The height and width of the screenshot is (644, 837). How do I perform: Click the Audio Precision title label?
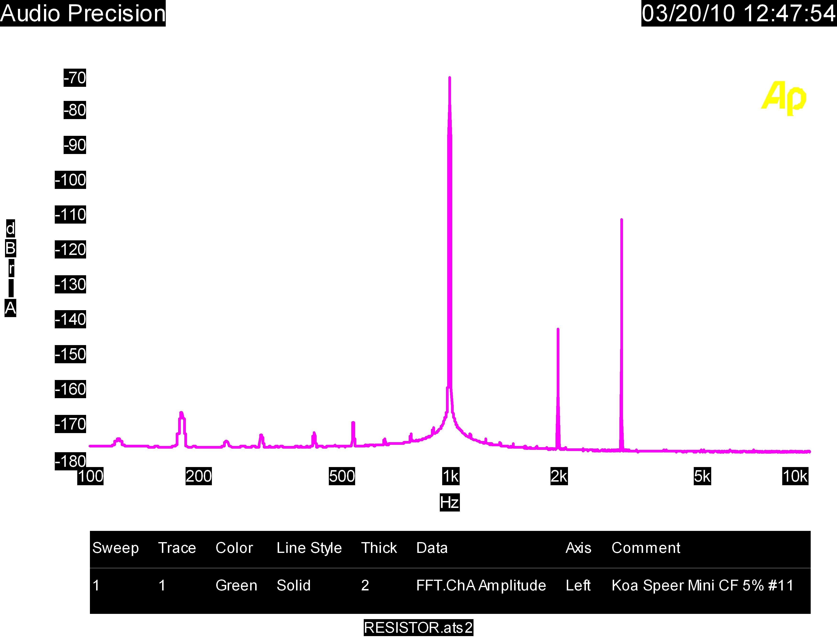83,13
